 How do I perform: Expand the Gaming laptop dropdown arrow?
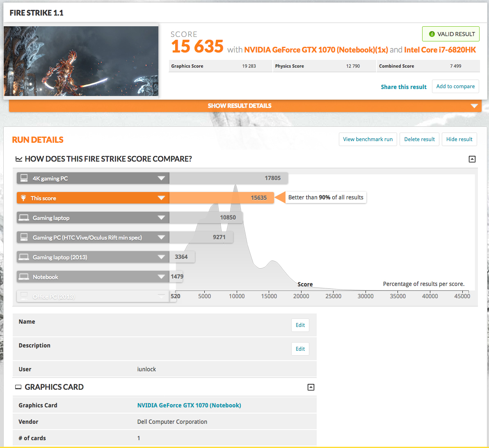click(x=161, y=217)
